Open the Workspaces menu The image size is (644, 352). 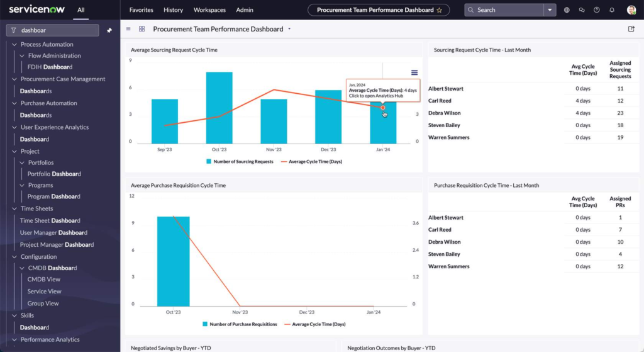click(209, 10)
